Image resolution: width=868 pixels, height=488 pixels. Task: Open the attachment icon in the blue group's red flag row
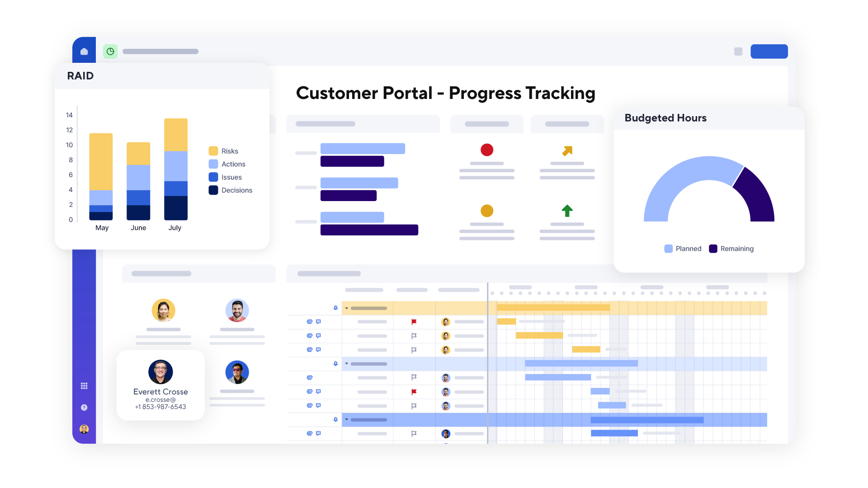point(310,392)
